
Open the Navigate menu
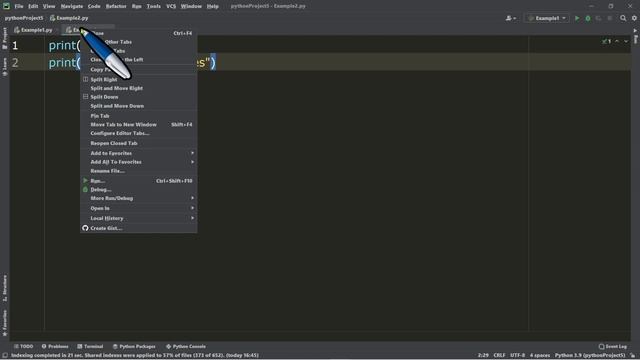click(72, 6)
